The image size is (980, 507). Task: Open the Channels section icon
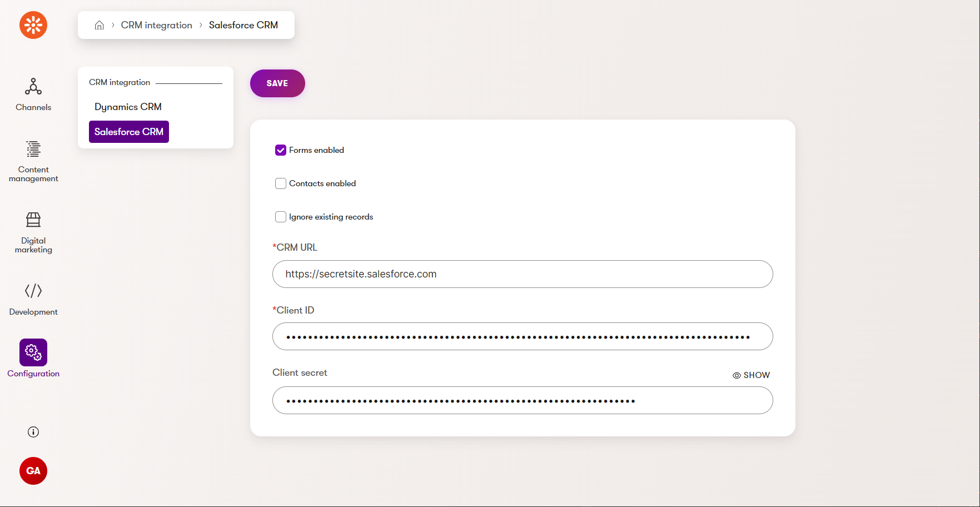tap(33, 87)
